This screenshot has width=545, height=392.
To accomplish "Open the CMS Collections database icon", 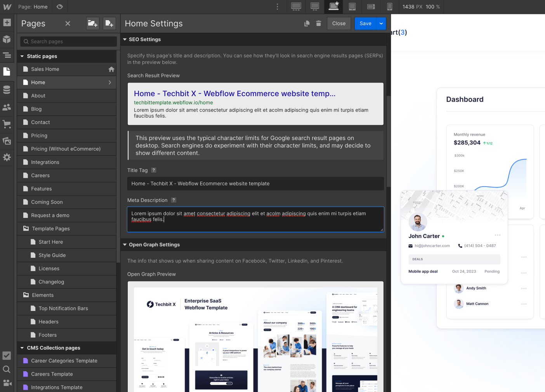I will tap(7, 90).
